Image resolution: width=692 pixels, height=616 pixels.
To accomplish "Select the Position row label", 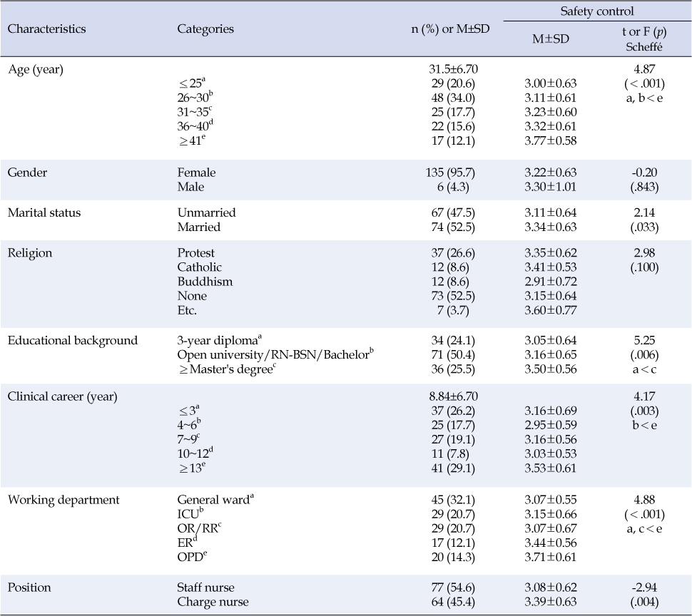I will [x=29, y=587].
